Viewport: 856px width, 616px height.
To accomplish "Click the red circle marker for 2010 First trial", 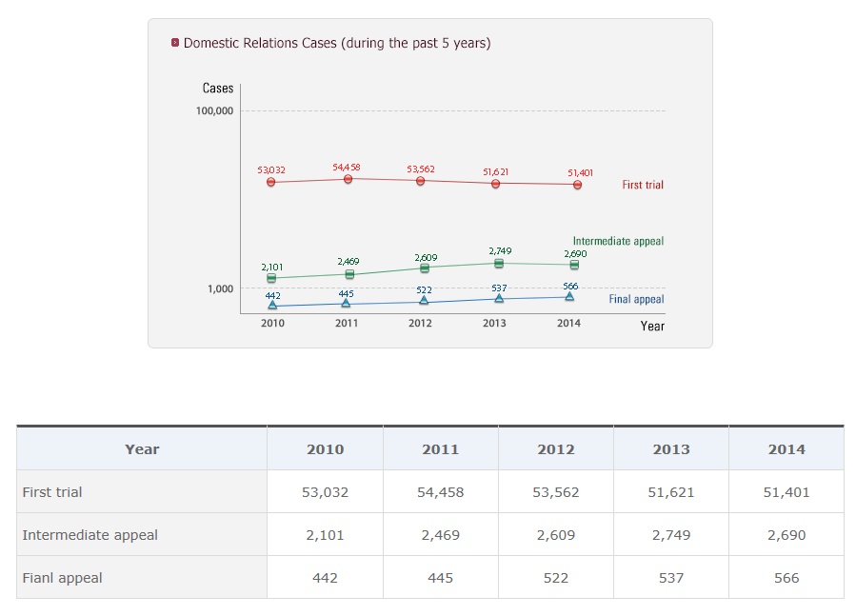I will tap(271, 182).
